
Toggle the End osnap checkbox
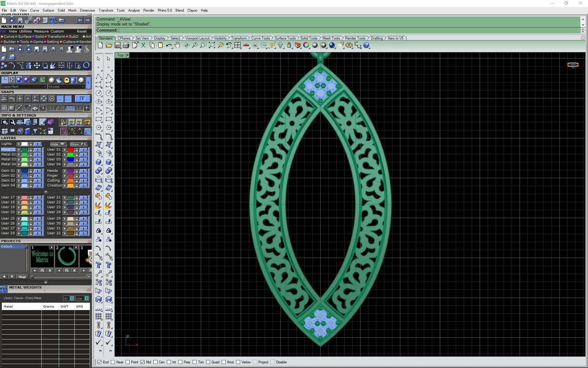[x=100, y=362]
